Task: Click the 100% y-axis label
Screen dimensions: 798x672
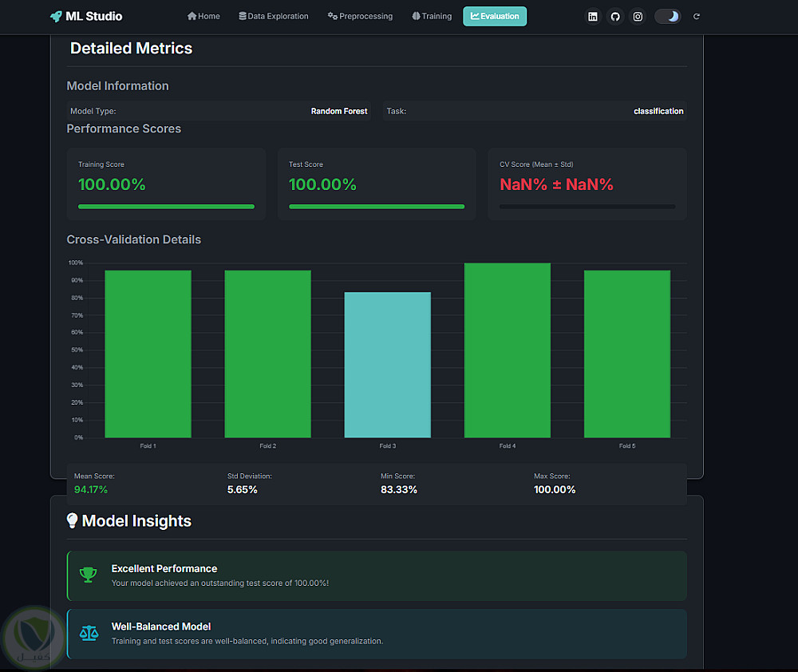Action: coord(76,263)
